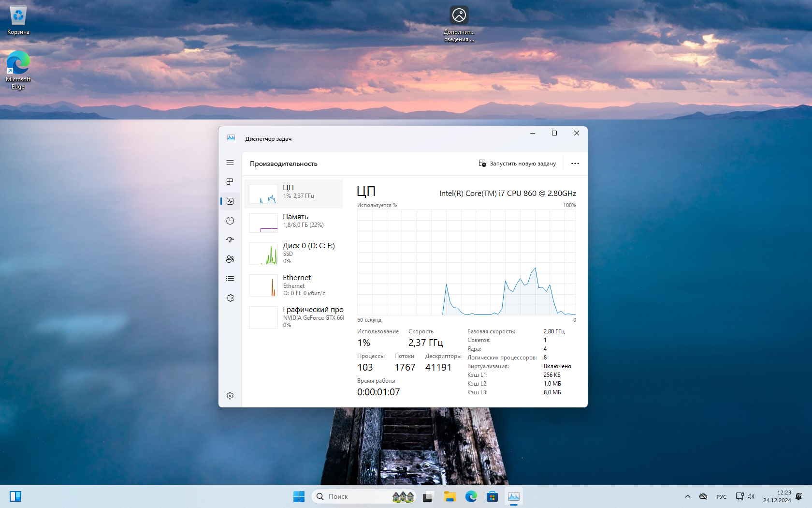Open Task View on the taskbar
812x508 pixels.
[x=428, y=496]
